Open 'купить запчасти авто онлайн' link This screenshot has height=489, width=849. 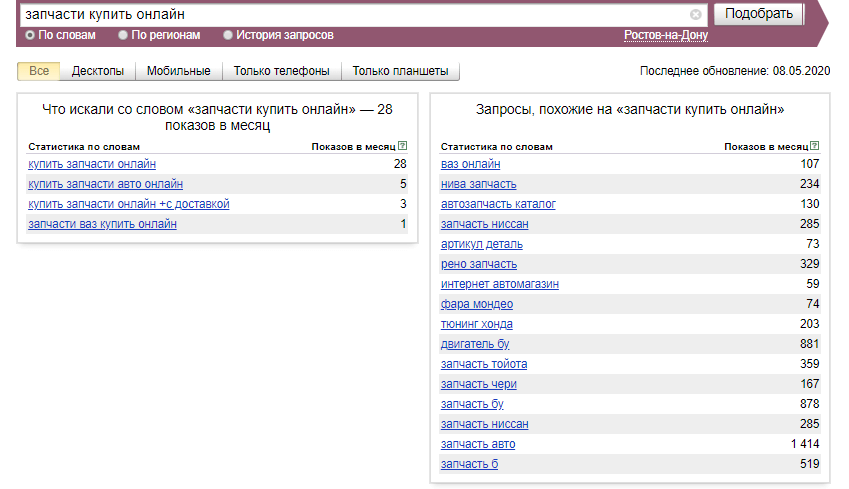pyautogui.click(x=105, y=184)
